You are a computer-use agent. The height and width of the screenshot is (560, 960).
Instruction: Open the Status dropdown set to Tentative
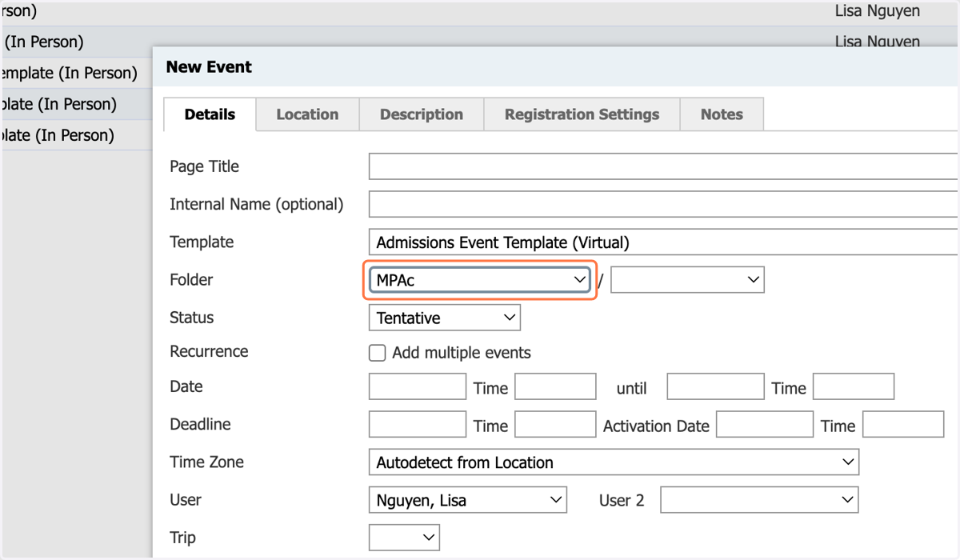pos(444,318)
